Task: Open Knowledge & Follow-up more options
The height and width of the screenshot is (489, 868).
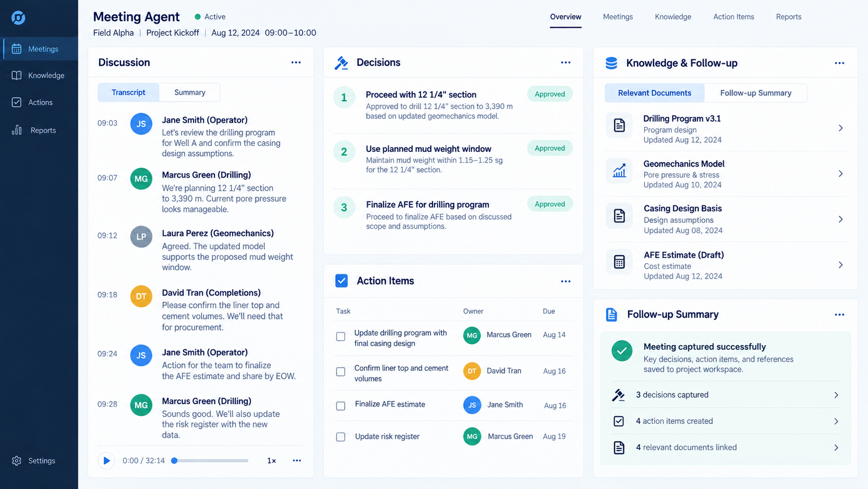Action: pos(839,63)
